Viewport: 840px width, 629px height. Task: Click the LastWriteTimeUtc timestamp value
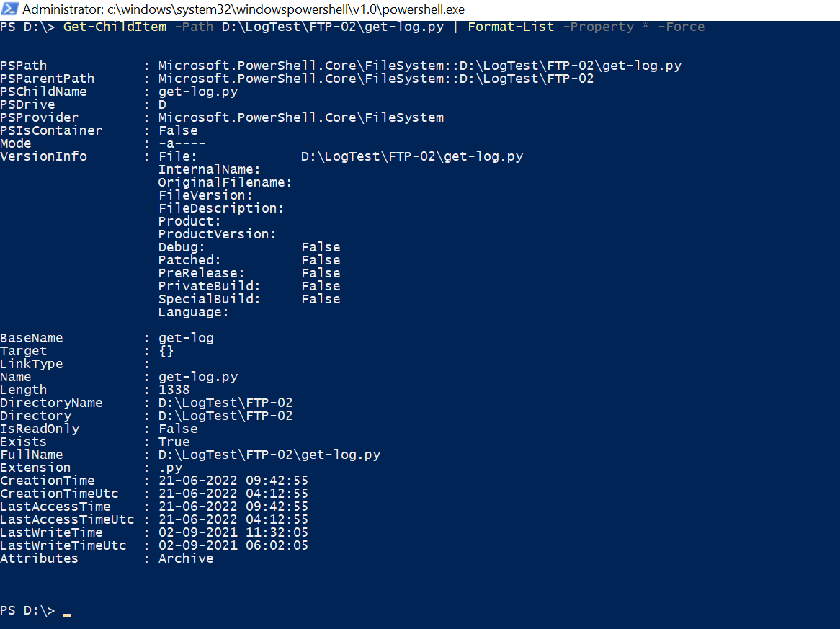(x=233, y=545)
